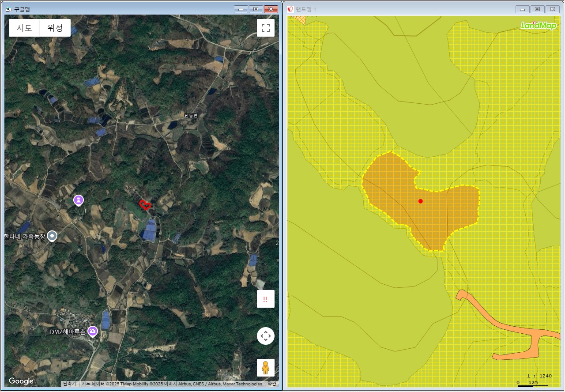The width and height of the screenshot is (565, 392).
Task: Open the 단축키 keyboard shortcuts link
Action: click(x=69, y=384)
